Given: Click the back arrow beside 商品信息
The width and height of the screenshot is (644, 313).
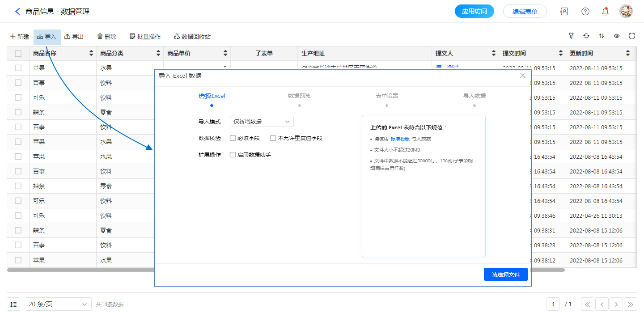Looking at the screenshot, I should (x=17, y=12).
